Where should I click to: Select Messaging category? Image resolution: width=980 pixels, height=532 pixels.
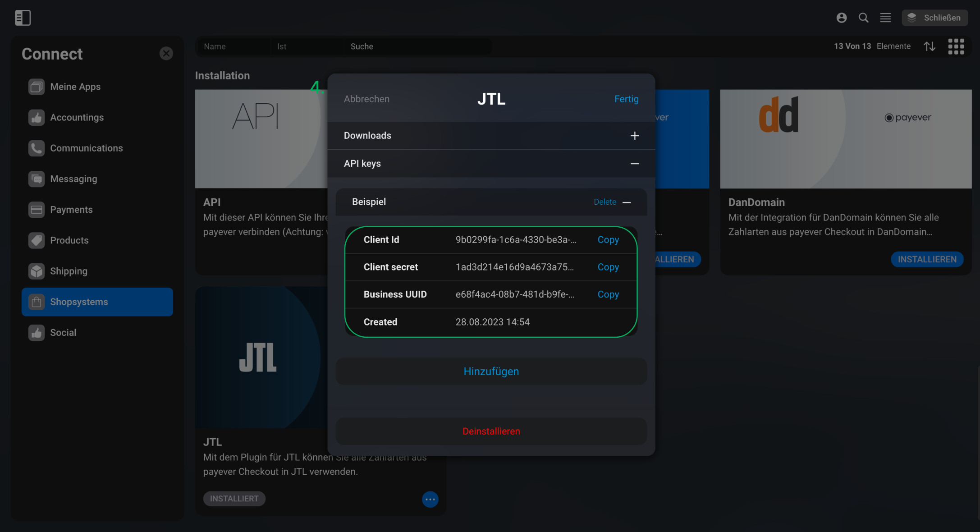click(x=97, y=179)
